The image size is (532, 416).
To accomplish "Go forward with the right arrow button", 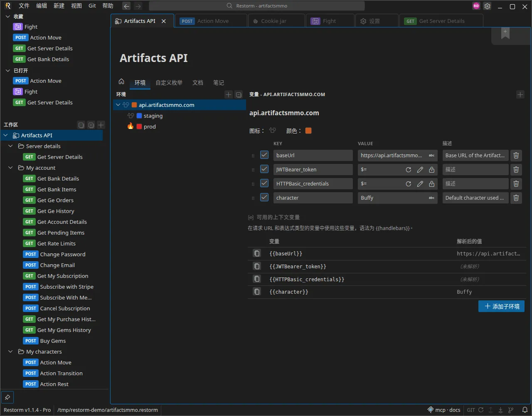I will pyautogui.click(x=138, y=6).
